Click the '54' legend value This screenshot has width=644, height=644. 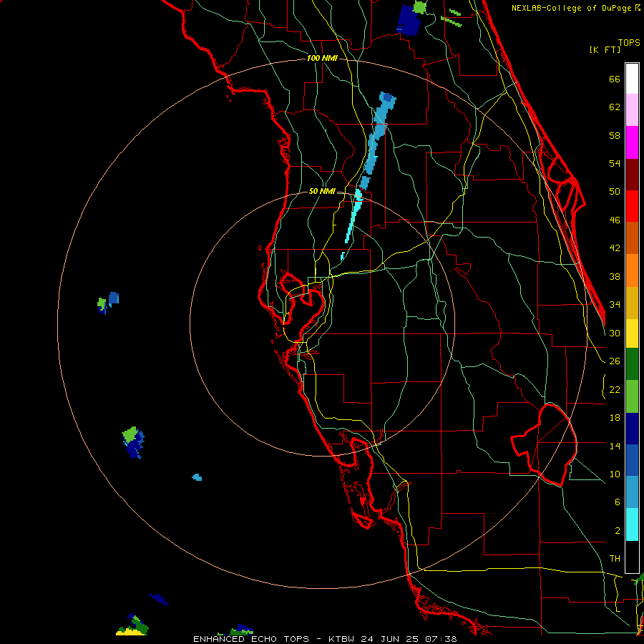click(615, 163)
